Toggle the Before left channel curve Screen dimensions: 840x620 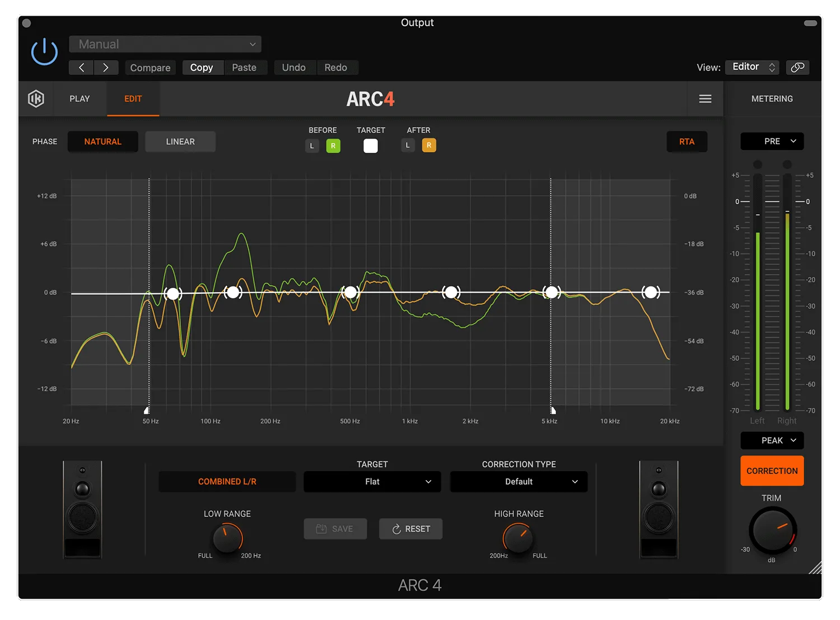point(312,146)
